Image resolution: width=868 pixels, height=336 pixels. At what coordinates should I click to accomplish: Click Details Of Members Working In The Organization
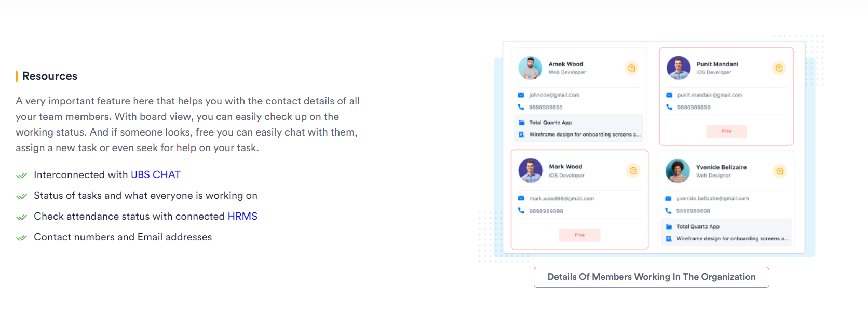point(651,277)
